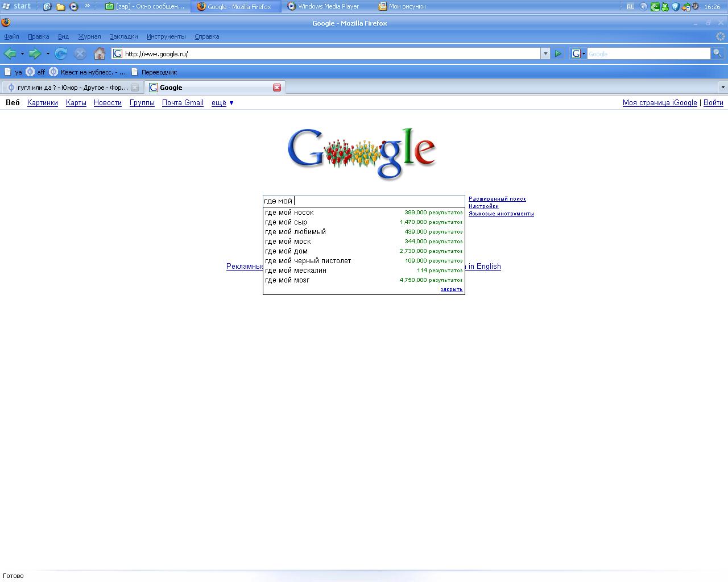The height and width of the screenshot is (582, 728).
Task: Click the Google favicon in the address bar
Action: 118,53
